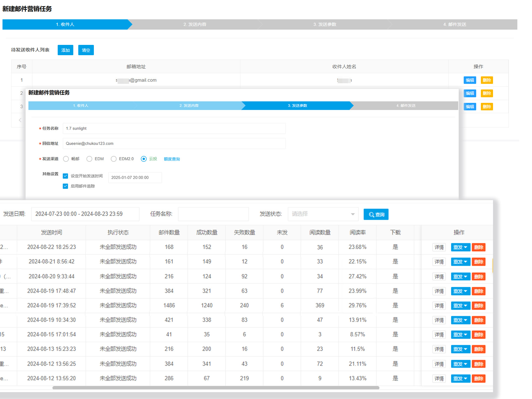
Task: Open the 3. 发送参数 step in top wizard
Action: (325, 24)
